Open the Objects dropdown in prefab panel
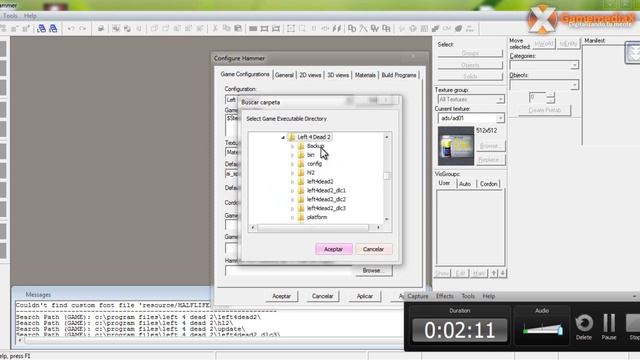640x360 pixels. click(574, 85)
